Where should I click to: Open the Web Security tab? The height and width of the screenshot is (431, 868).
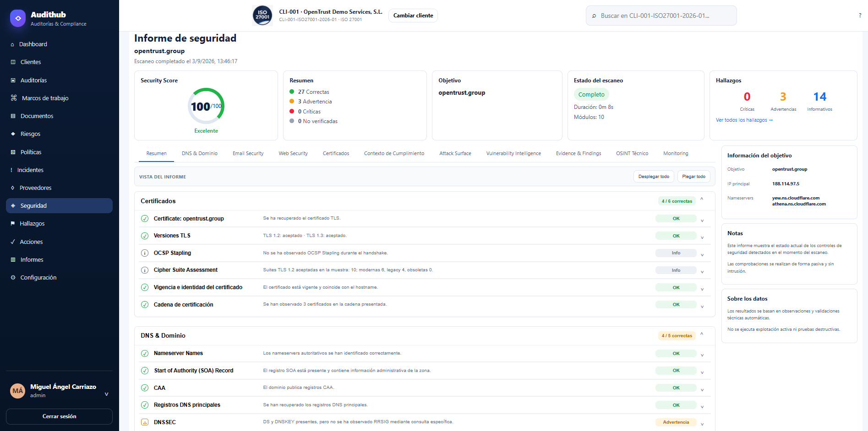click(293, 154)
